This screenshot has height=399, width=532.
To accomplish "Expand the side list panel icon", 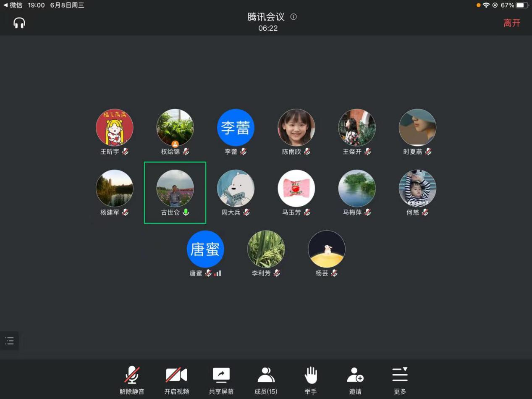I will coord(9,341).
